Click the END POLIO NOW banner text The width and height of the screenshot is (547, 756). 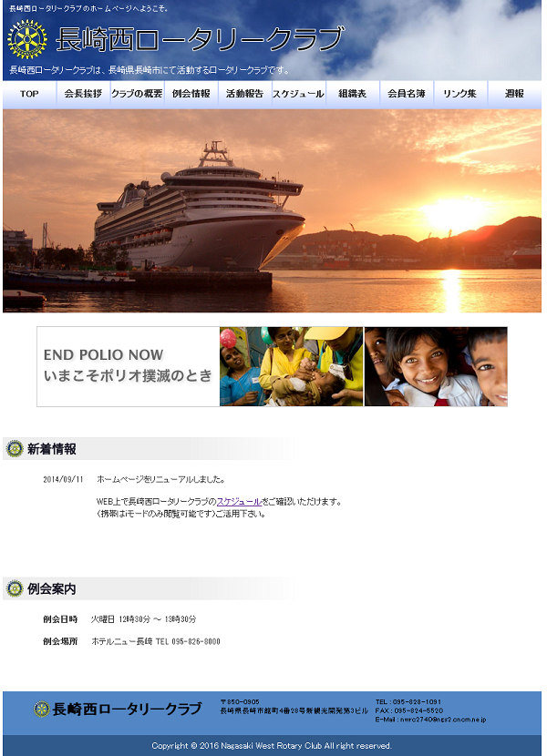click(128, 366)
